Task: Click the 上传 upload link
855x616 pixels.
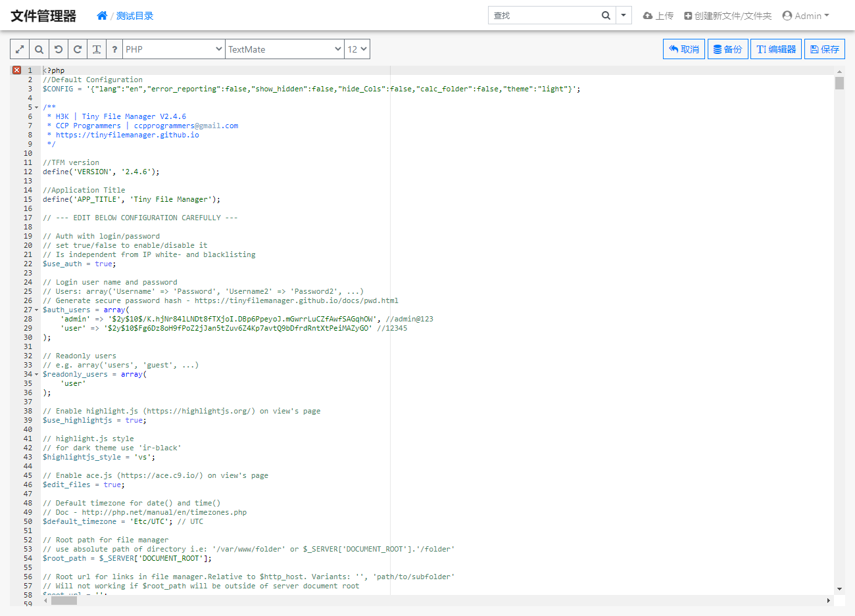Action: point(658,16)
